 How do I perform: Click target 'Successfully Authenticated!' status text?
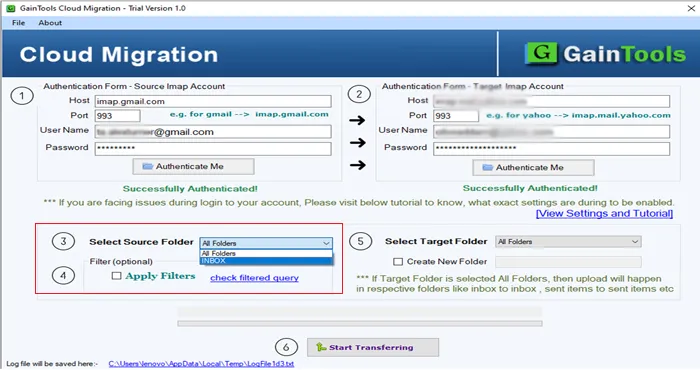pos(530,188)
